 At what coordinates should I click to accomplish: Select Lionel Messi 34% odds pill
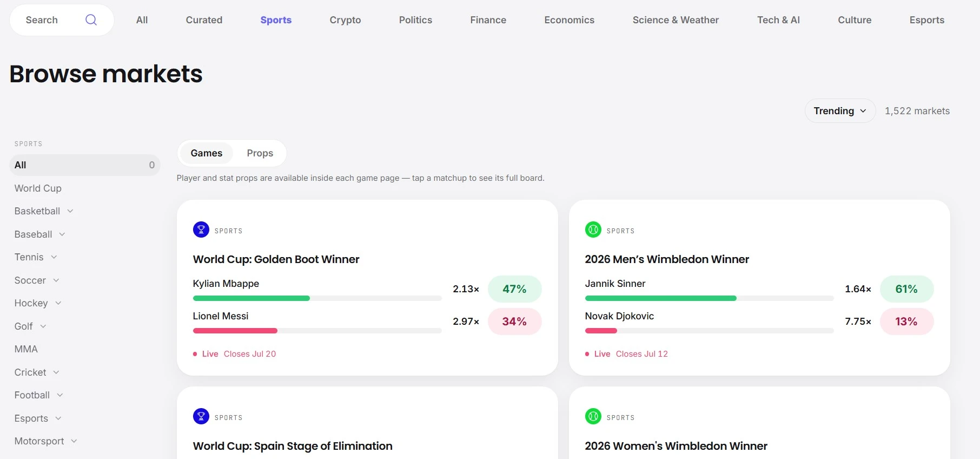tap(514, 322)
